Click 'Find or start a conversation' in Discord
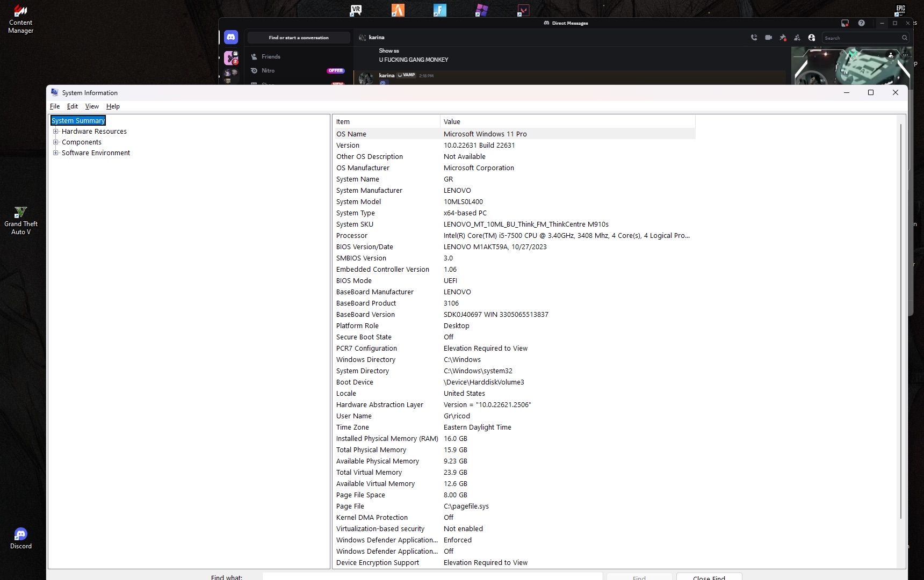 click(x=299, y=38)
